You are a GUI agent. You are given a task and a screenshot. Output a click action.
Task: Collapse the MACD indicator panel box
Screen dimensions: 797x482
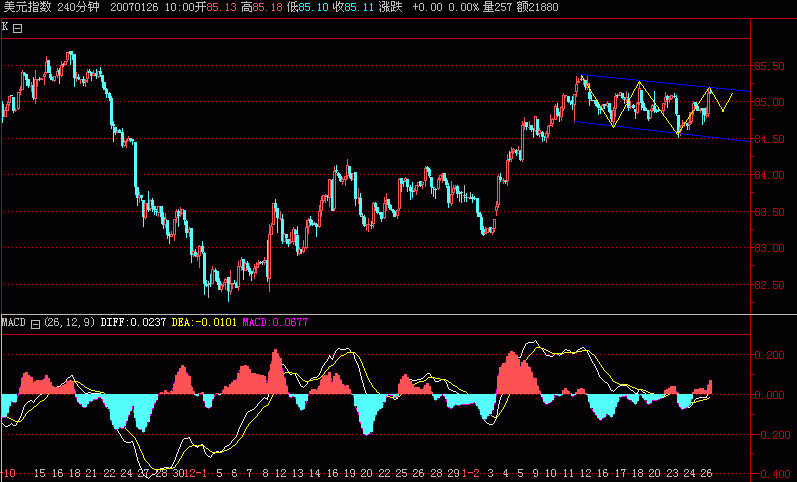pyautogui.click(x=35, y=324)
